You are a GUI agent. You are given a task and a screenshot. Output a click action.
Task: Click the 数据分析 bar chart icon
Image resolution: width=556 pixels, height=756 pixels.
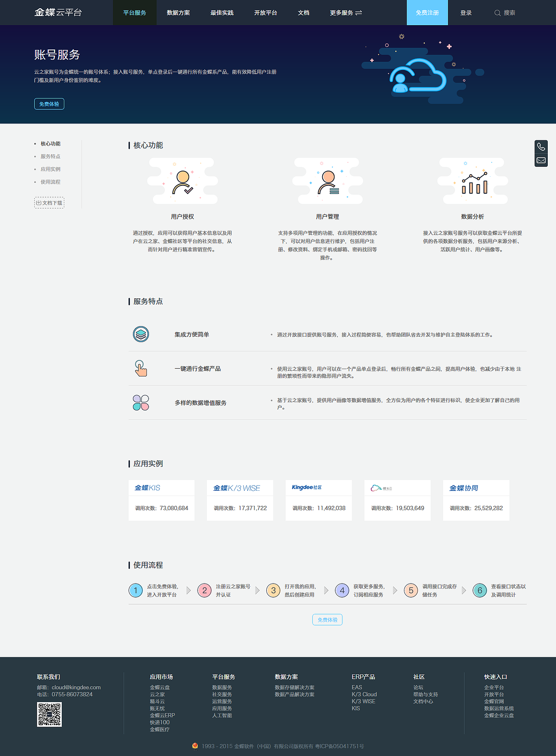[473, 181]
